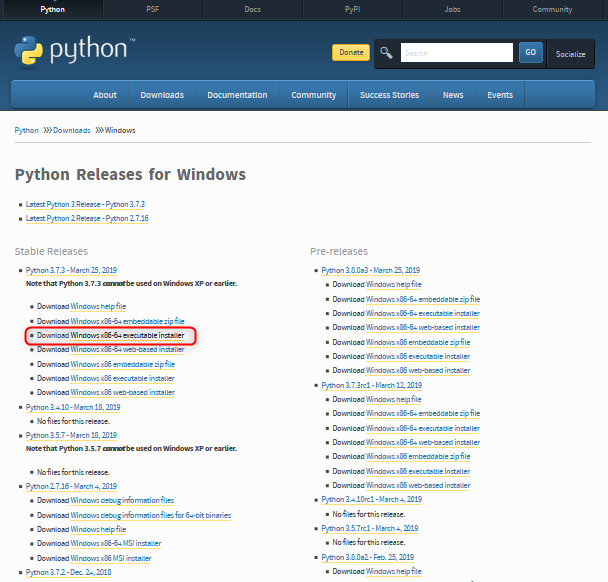Download Python 3.7.3 x86-64 embeddable zip file
Viewport: 608px width, 582px height.
127,321
